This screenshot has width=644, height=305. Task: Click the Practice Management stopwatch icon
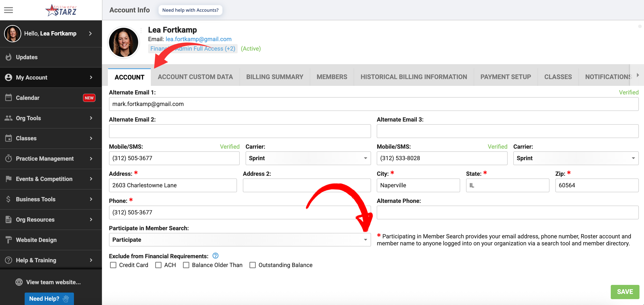(9, 158)
